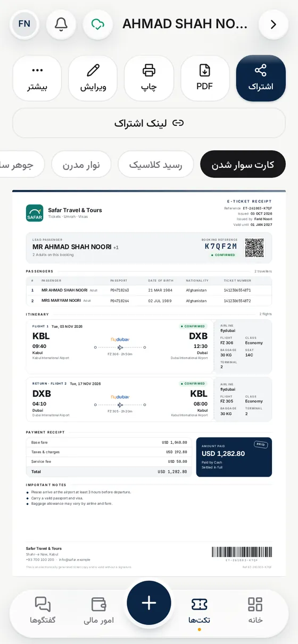Expand more options بیشتر
The image size is (298, 644).
click(37, 78)
